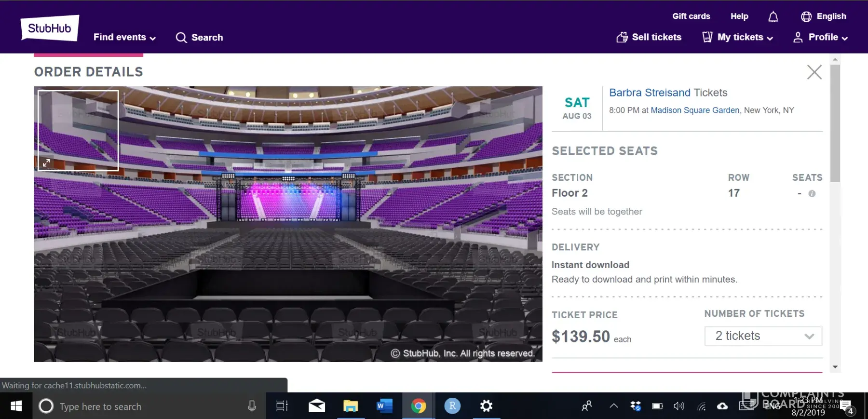Launch Word from the taskbar
Viewport: 868px width, 419px height.
[384, 406]
